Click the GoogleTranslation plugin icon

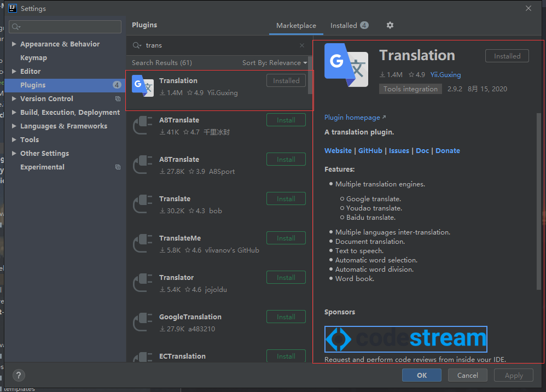pyautogui.click(x=143, y=321)
